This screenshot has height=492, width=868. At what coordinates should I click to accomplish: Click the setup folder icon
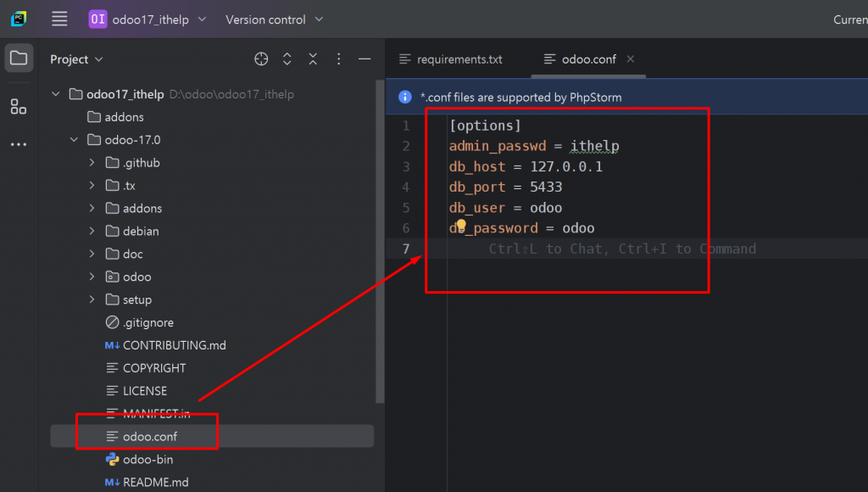(113, 299)
